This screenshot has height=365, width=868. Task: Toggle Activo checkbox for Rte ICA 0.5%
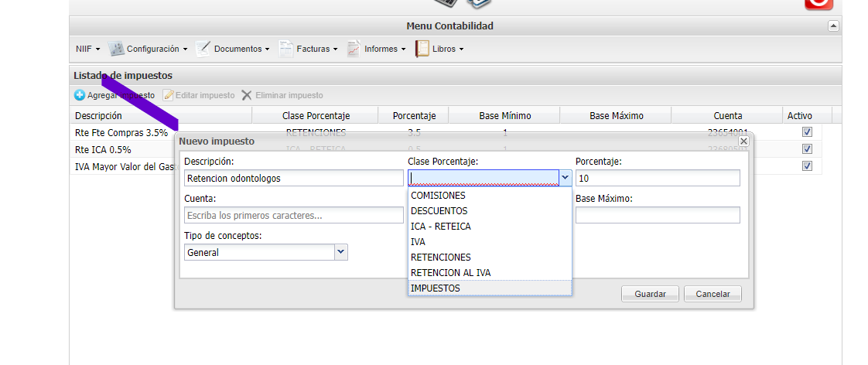pos(807,149)
